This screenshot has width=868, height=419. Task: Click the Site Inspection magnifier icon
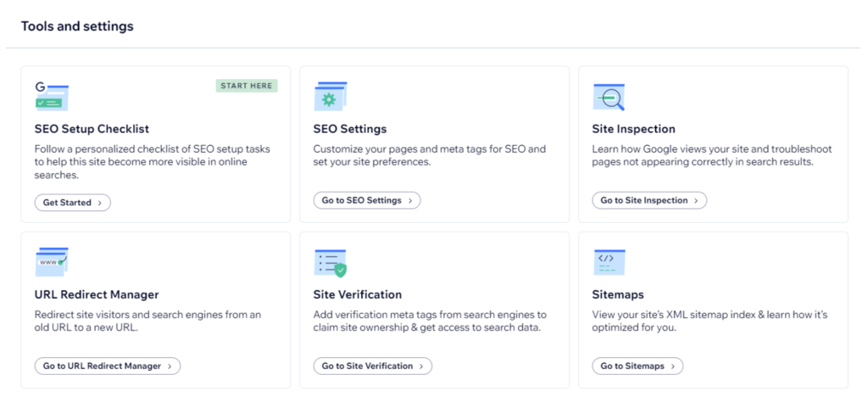pos(609,97)
